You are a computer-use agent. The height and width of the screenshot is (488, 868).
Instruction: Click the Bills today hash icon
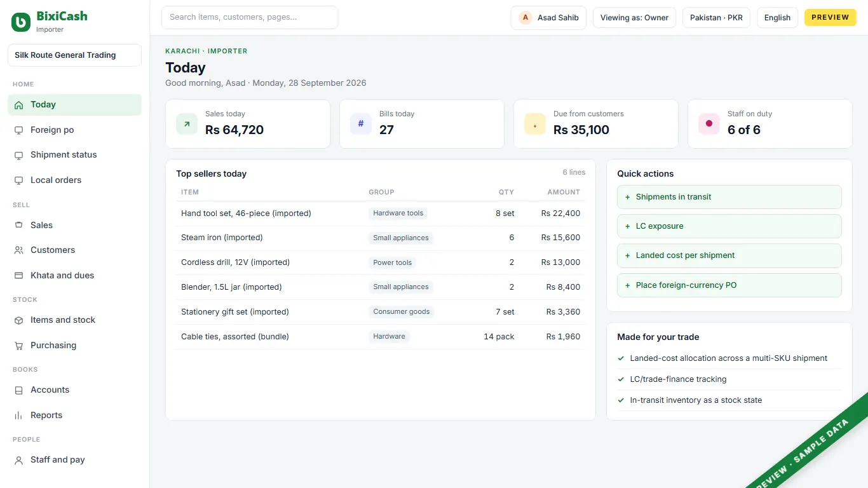tap(361, 124)
